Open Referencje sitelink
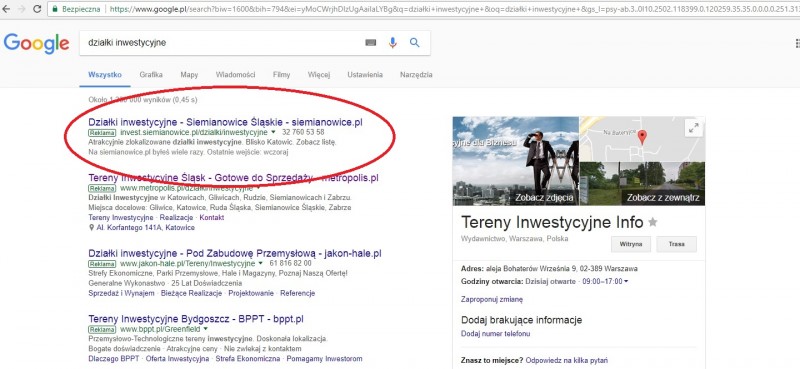800x369 pixels. click(297, 293)
